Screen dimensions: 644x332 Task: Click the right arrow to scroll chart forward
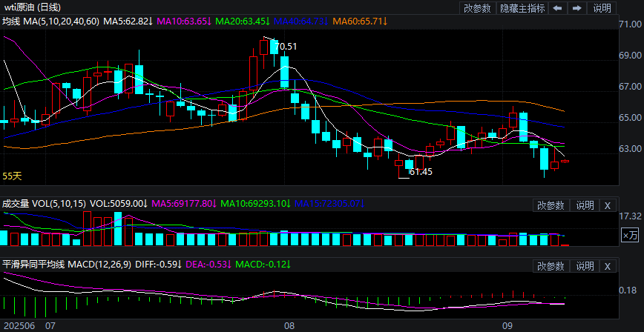576,8
